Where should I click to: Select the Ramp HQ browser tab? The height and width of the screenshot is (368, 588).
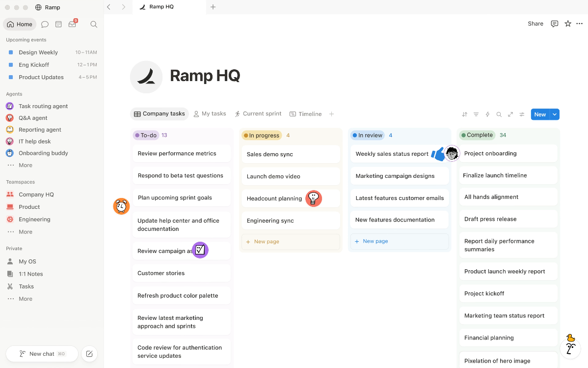pyautogui.click(x=169, y=7)
